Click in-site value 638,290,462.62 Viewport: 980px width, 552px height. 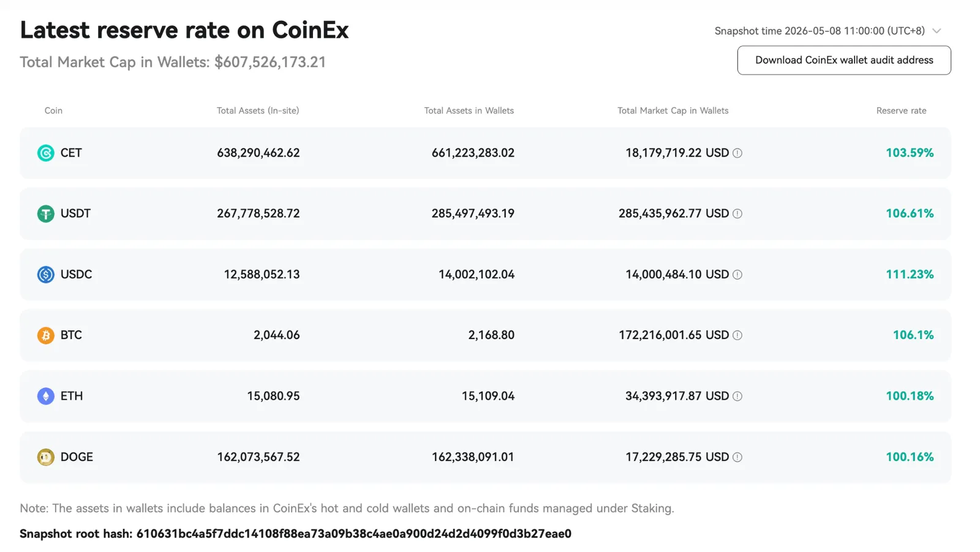coord(258,153)
